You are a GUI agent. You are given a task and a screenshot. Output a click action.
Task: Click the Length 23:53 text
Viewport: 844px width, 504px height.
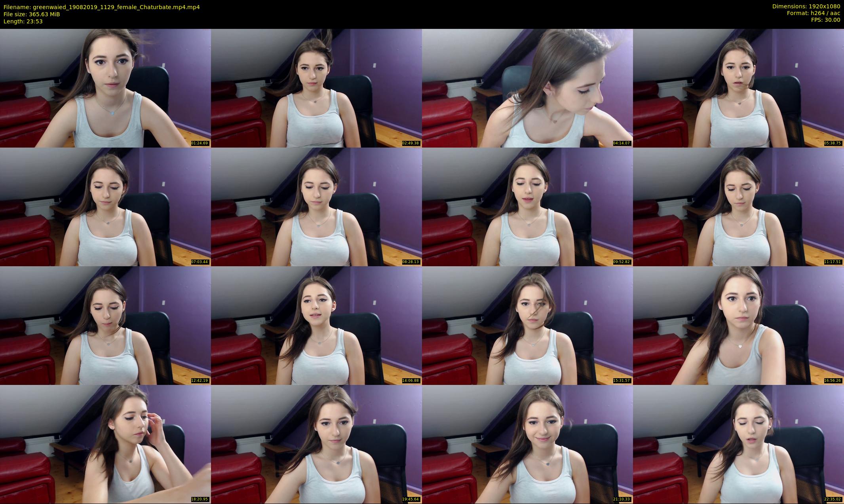(23, 21)
